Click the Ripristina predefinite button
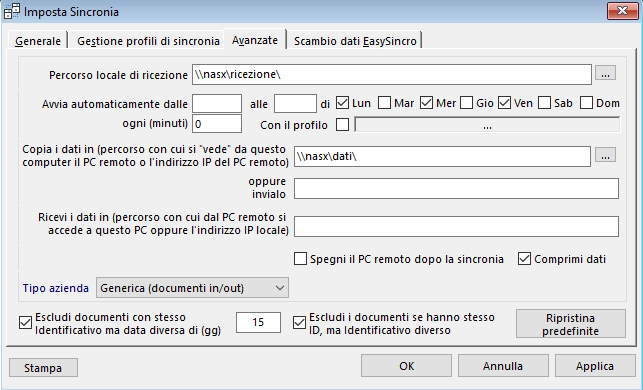Image resolution: width=643 pixels, height=390 pixels. point(570,324)
